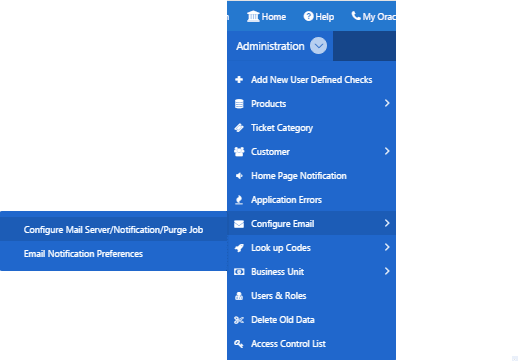Select Application Errors menu item

pos(311,200)
